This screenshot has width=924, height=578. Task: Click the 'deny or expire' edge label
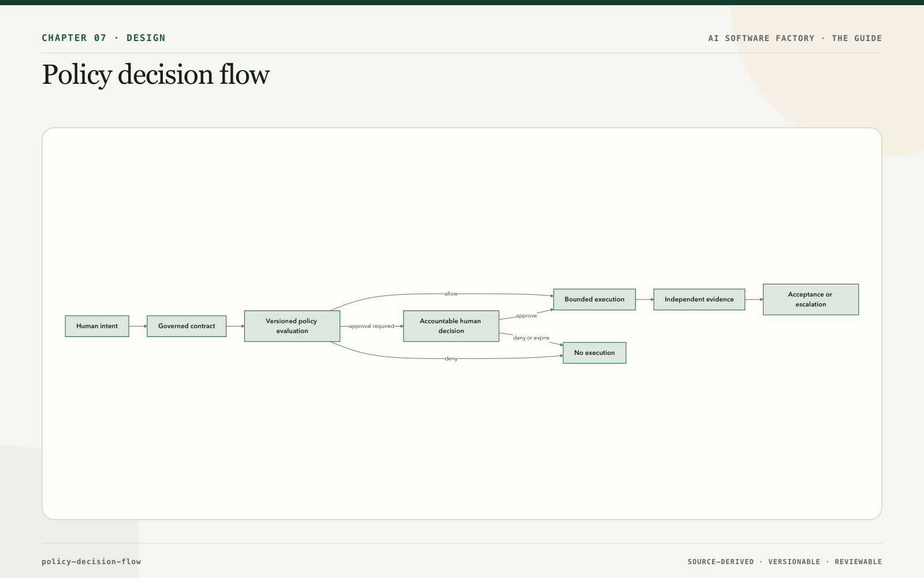point(531,338)
